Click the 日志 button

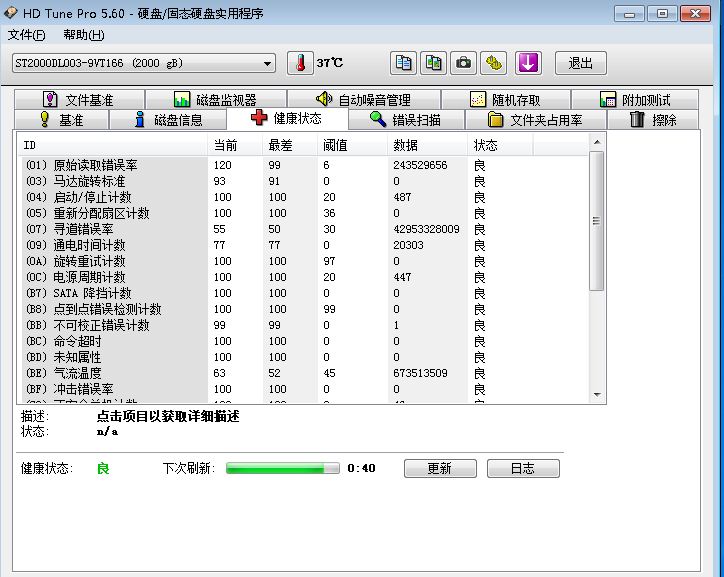(522, 468)
